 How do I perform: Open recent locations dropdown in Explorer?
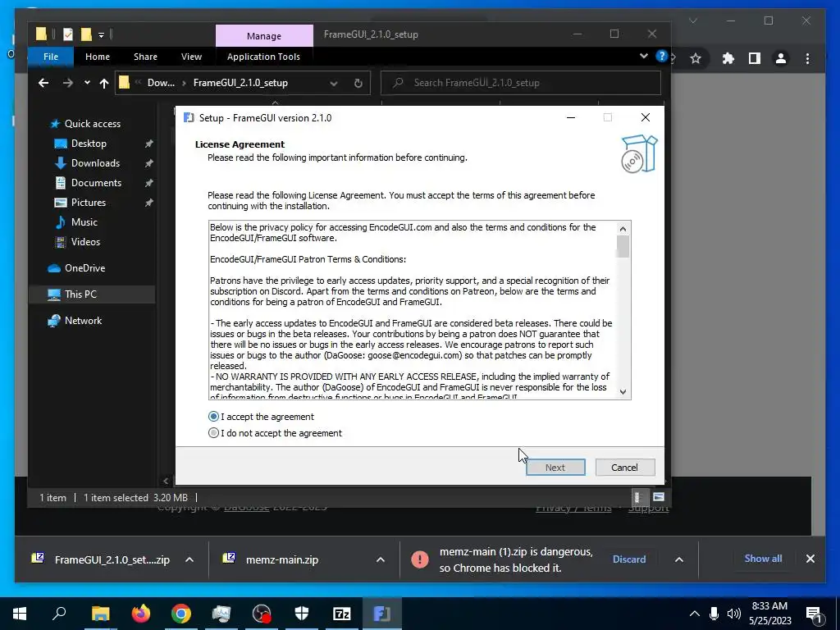pyautogui.click(x=87, y=83)
